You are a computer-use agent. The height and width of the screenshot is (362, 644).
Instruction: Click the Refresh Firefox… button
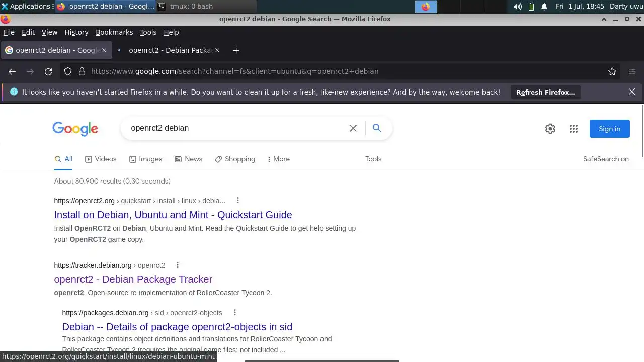(545, 92)
